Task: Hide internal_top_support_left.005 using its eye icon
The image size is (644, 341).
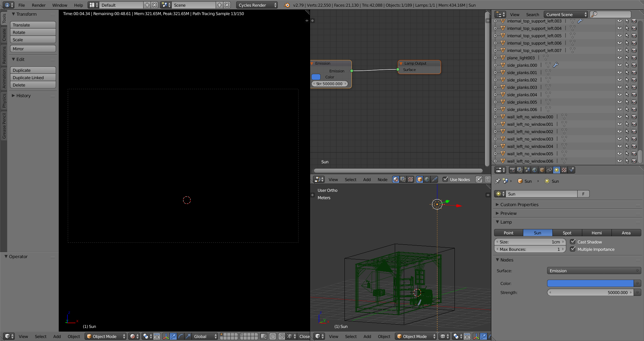Action: [620, 36]
